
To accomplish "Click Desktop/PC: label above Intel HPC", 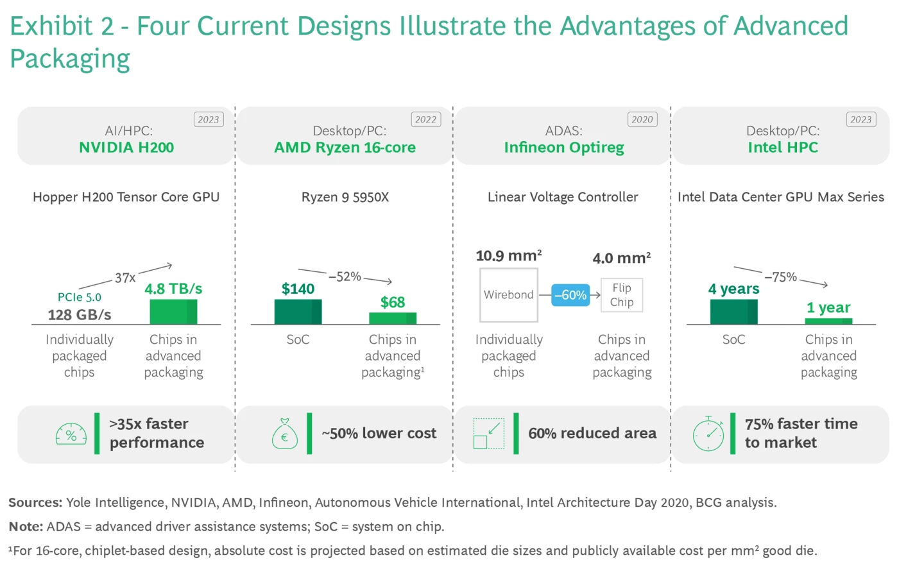I will click(x=783, y=131).
